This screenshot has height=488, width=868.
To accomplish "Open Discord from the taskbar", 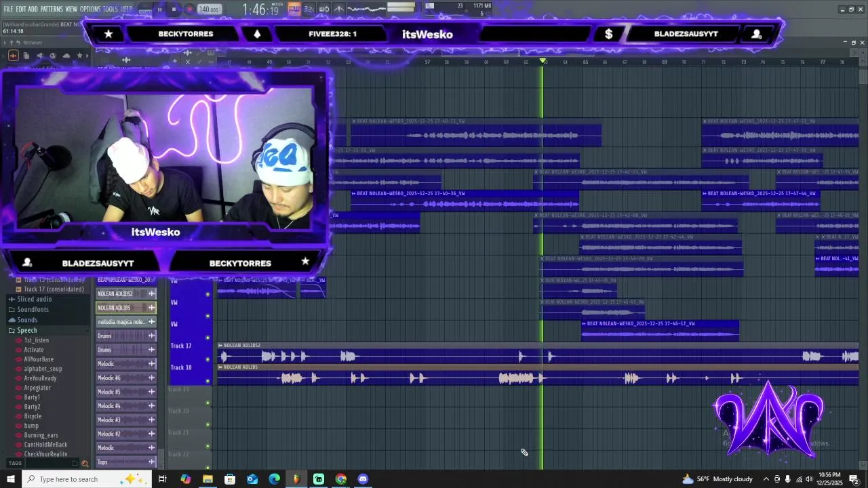I will (x=363, y=479).
